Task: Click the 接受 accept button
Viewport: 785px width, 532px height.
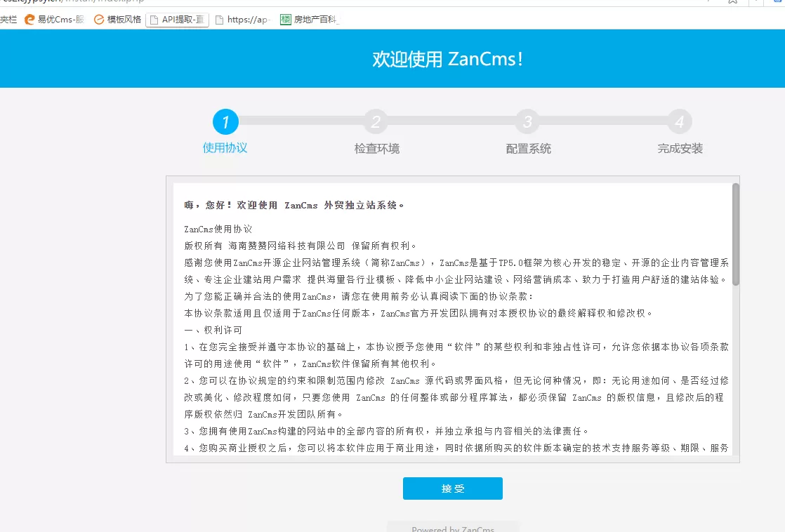Action: (453, 488)
